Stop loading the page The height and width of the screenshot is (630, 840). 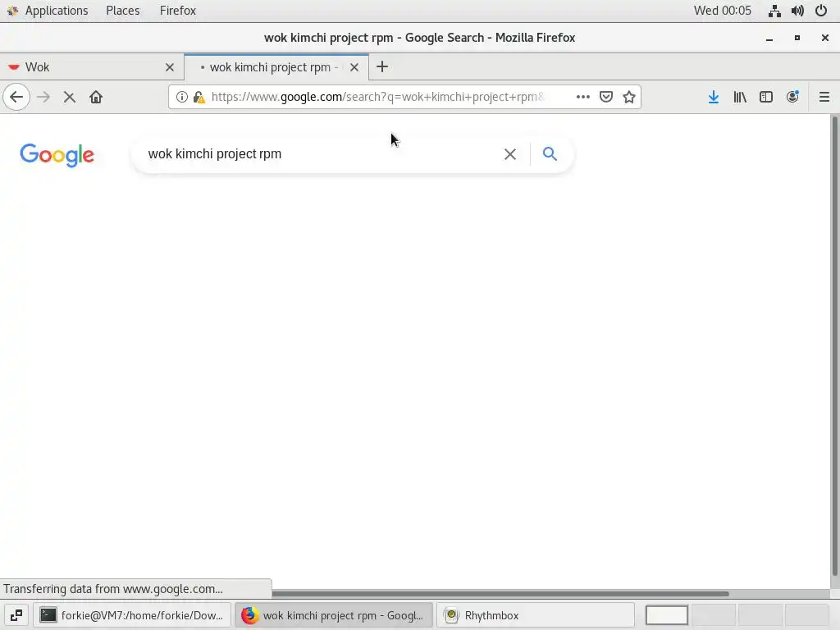pos(69,97)
